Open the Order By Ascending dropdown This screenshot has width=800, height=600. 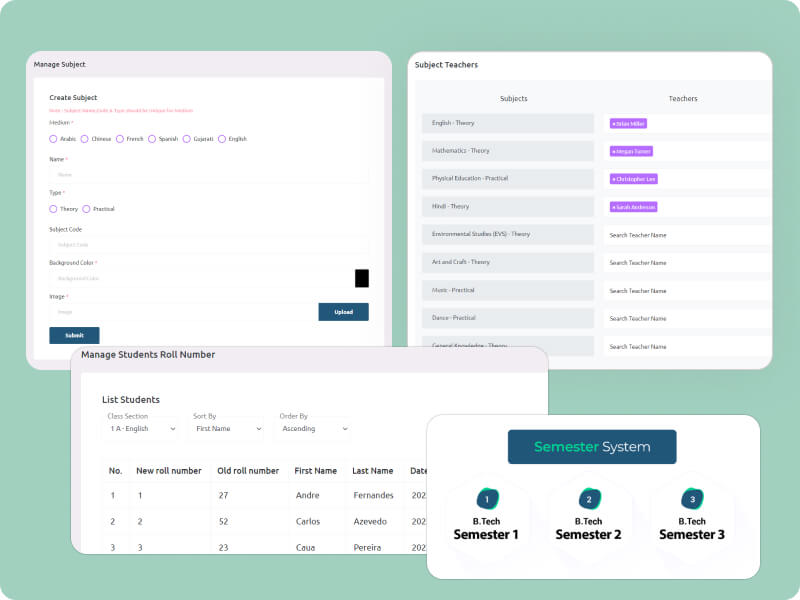(313, 429)
